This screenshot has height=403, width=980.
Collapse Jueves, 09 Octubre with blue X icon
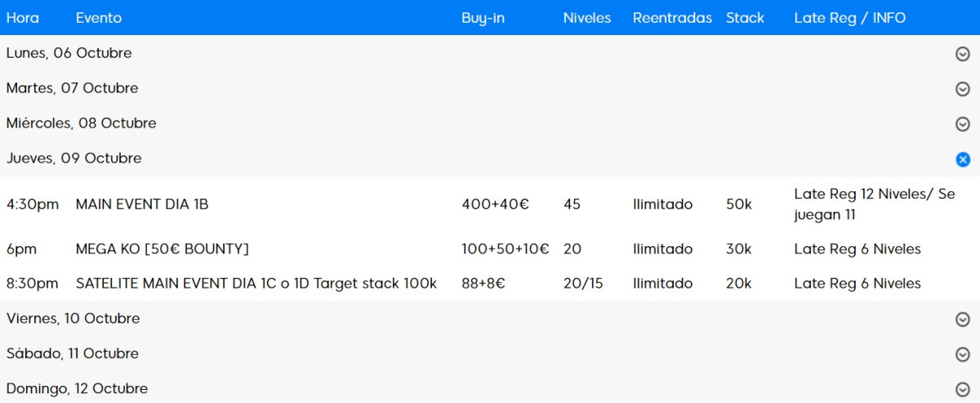pos(962,159)
